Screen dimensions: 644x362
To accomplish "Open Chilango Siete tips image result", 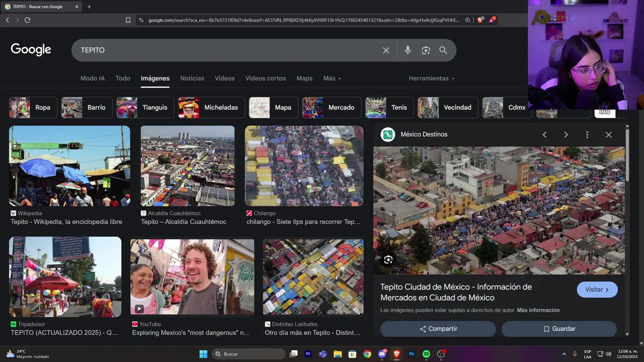I will 304,166.
